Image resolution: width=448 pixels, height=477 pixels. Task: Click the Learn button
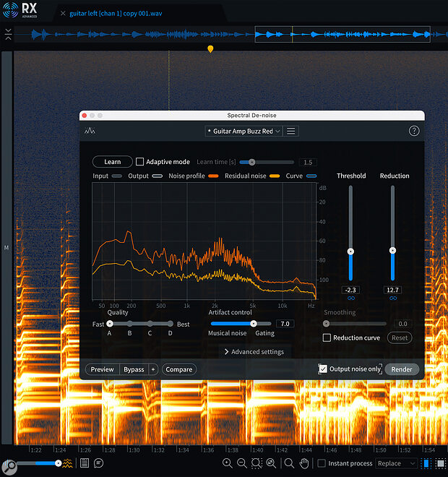113,162
